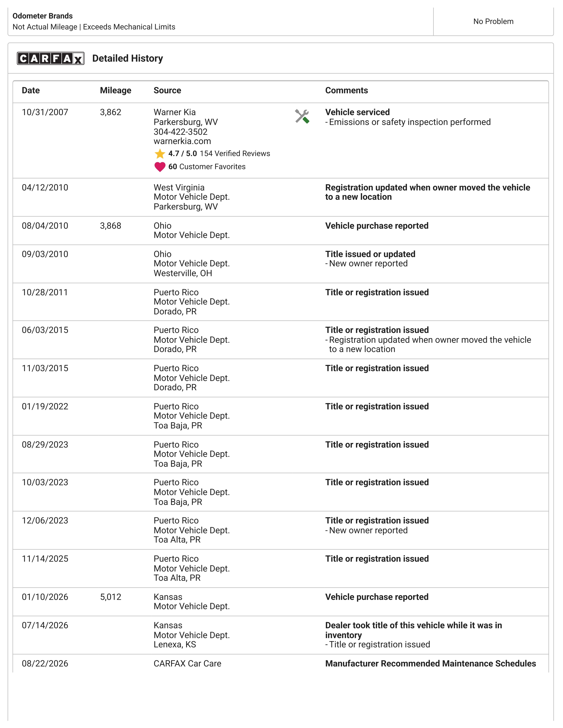
Task: Open the warnerkia.com website link
Action: [182, 141]
